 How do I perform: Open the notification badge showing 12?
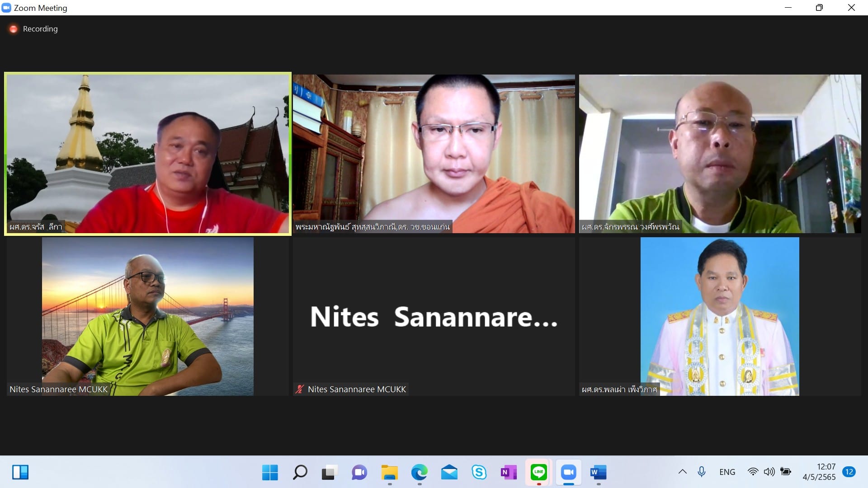point(849,472)
